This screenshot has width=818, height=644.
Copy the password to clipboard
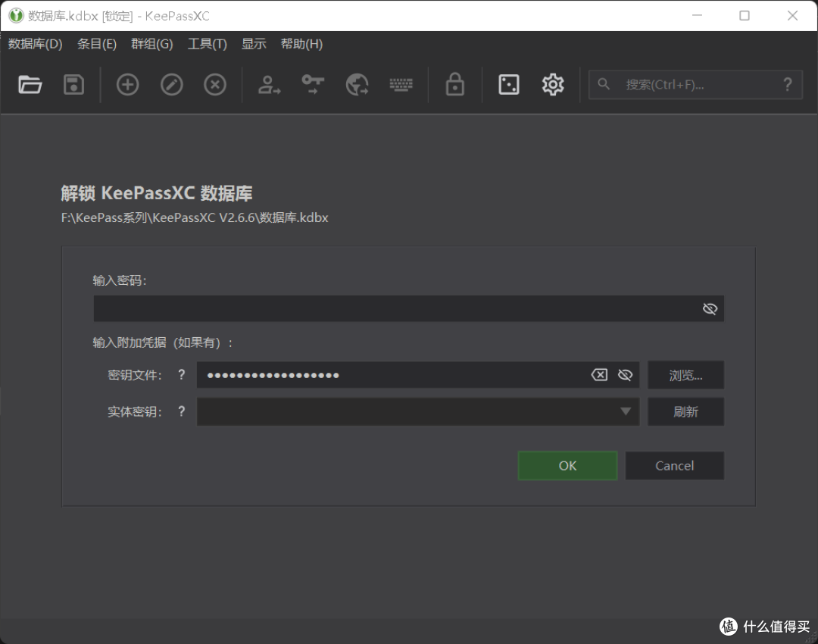(x=312, y=84)
